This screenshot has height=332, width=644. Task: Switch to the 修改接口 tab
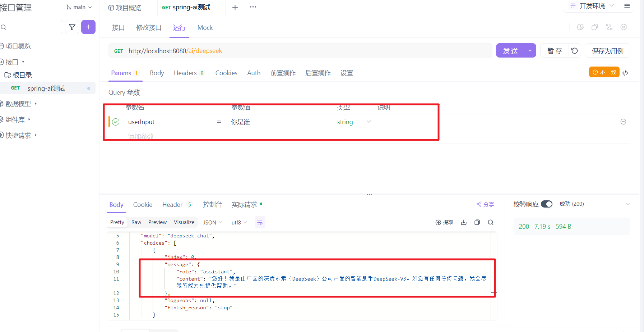[x=149, y=28]
